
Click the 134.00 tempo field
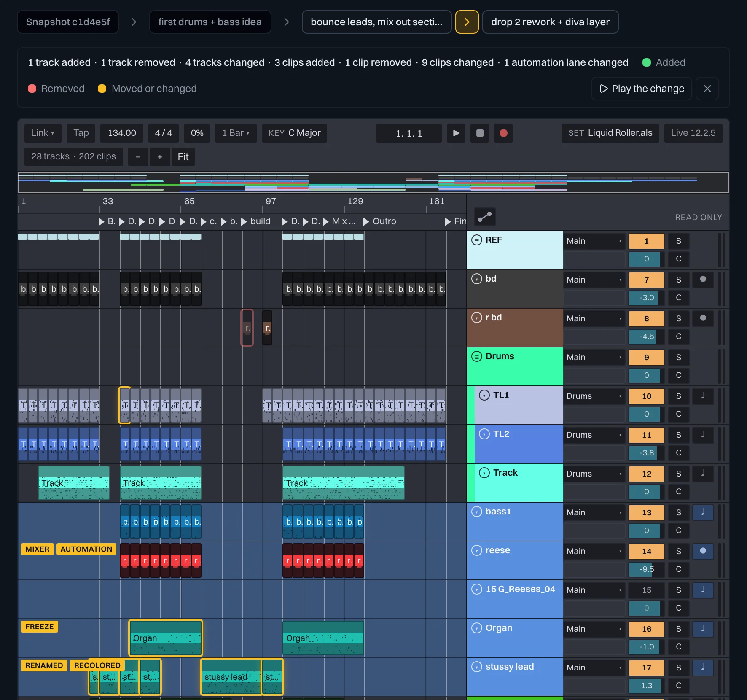point(122,133)
